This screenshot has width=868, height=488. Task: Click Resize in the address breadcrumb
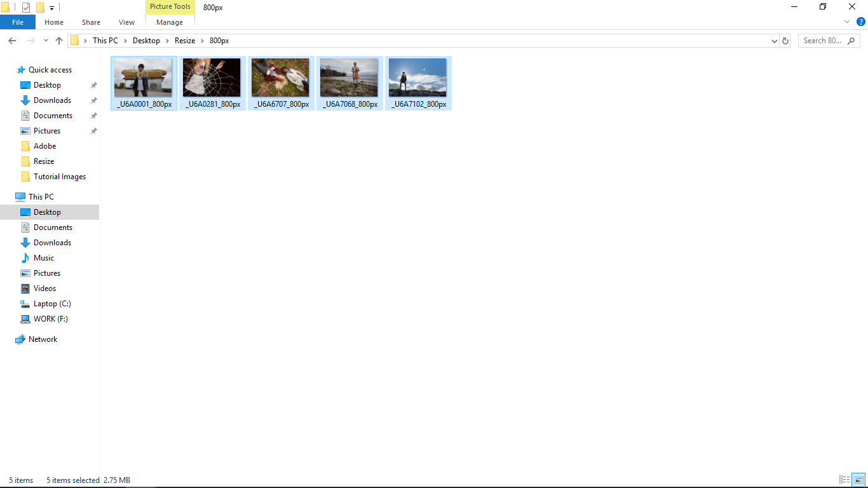(x=185, y=41)
